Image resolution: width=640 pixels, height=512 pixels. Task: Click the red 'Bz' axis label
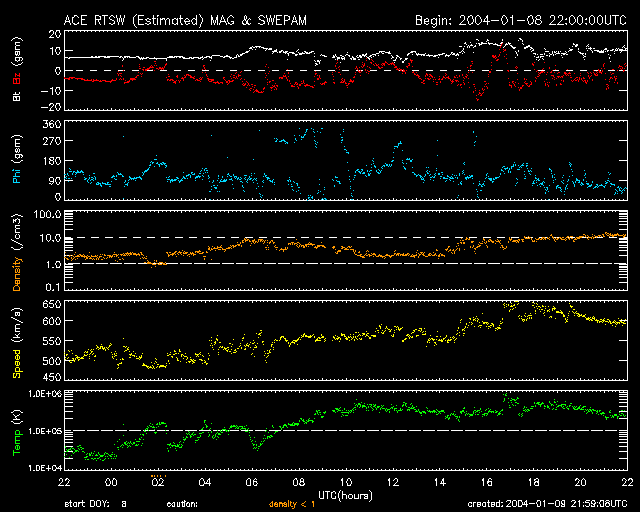click(17, 78)
